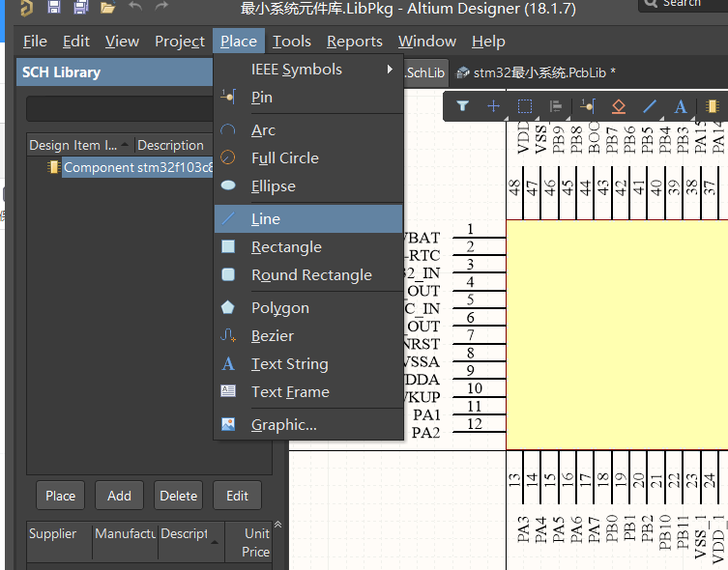The height and width of the screenshot is (570, 728).
Task: Click the component icon beside stm32f103c8
Action: pos(54,167)
